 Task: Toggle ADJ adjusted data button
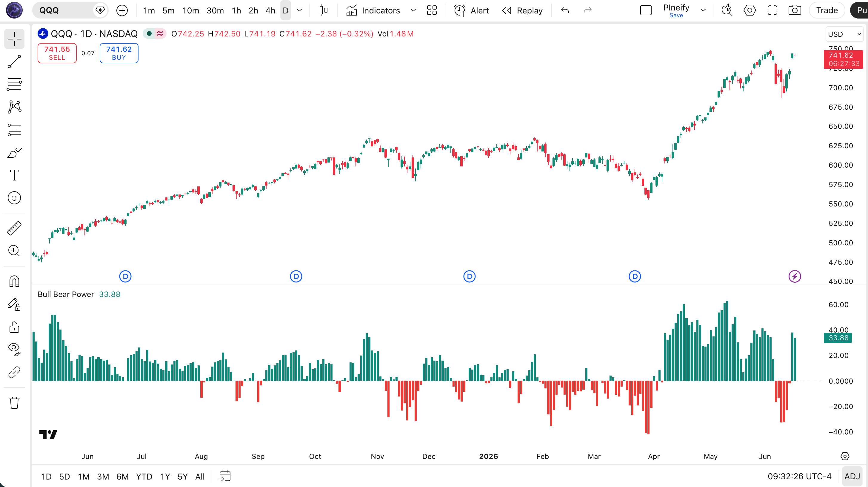tap(852, 476)
